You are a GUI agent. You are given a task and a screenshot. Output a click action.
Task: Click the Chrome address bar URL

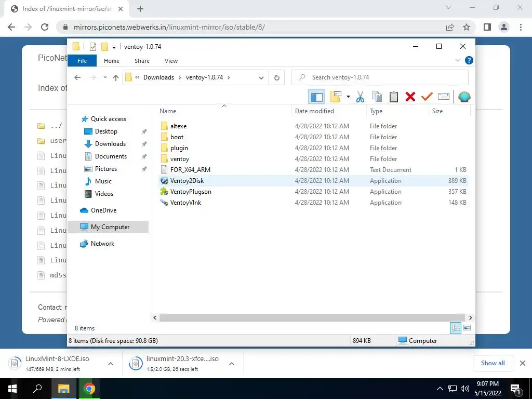click(x=169, y=27)
